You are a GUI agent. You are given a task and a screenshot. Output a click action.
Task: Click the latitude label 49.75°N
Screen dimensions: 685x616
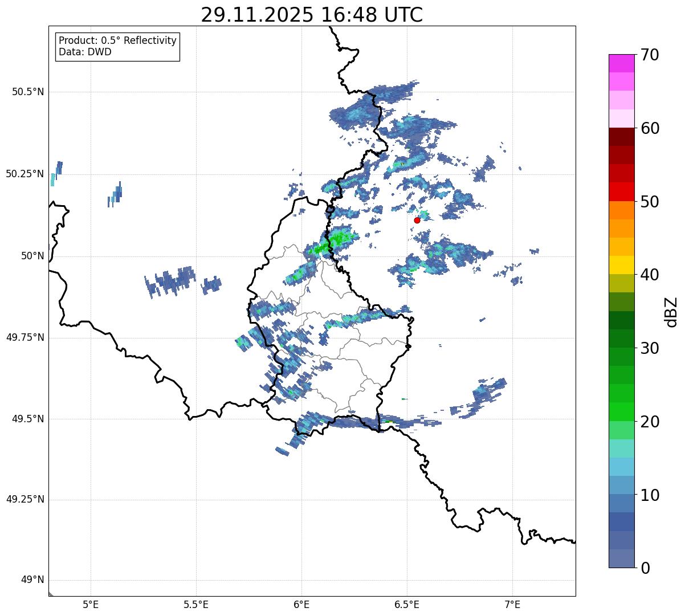[25, 337]
